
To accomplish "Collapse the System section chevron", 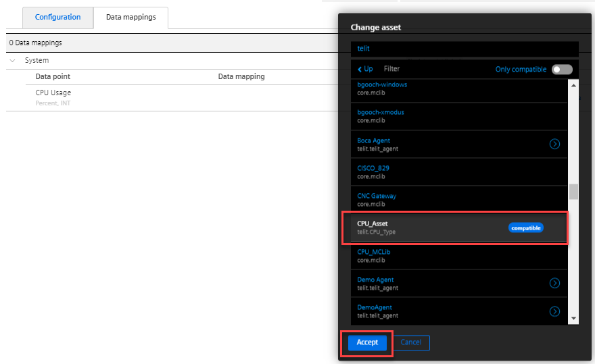I will tap(13, 60).
